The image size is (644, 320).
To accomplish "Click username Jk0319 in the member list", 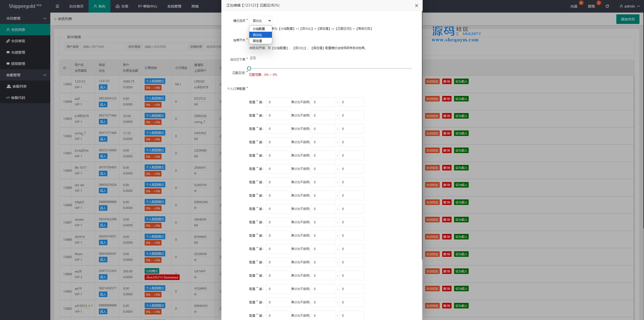I will click(x=79, y=237).
